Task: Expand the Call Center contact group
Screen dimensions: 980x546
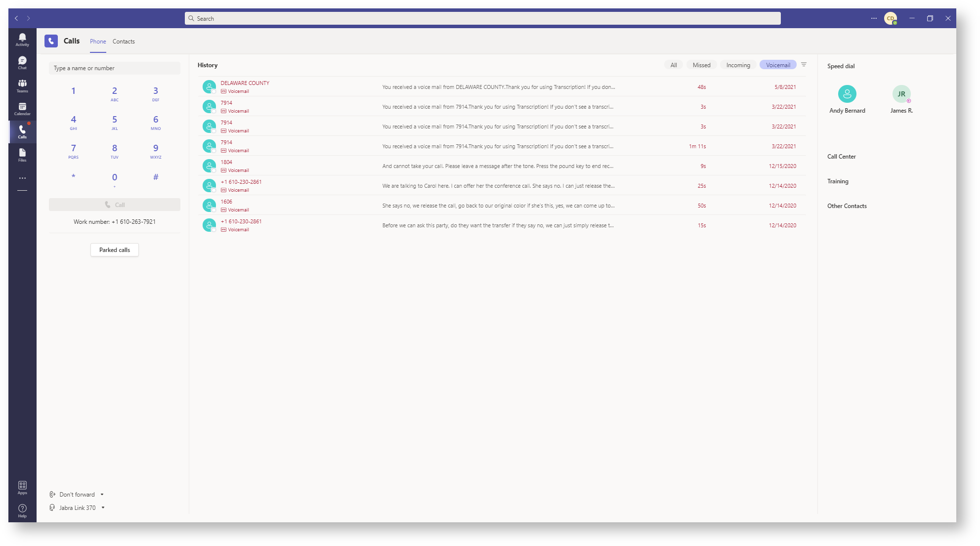Action: [x=841, y=157]
